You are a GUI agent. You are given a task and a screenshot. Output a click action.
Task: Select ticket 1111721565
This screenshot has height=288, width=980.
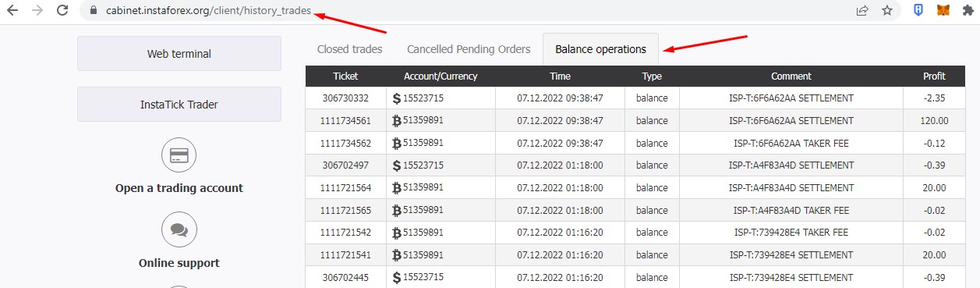[345, 211]
